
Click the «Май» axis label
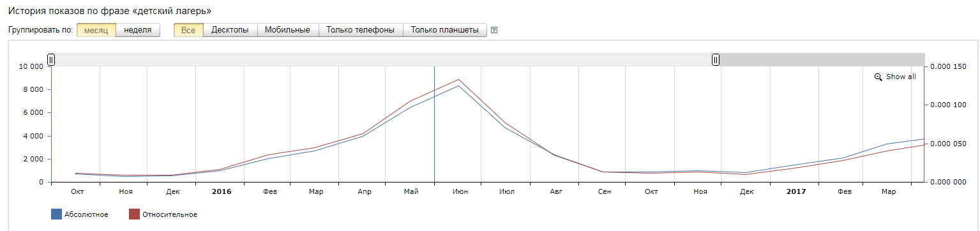[x=411, y=191]
